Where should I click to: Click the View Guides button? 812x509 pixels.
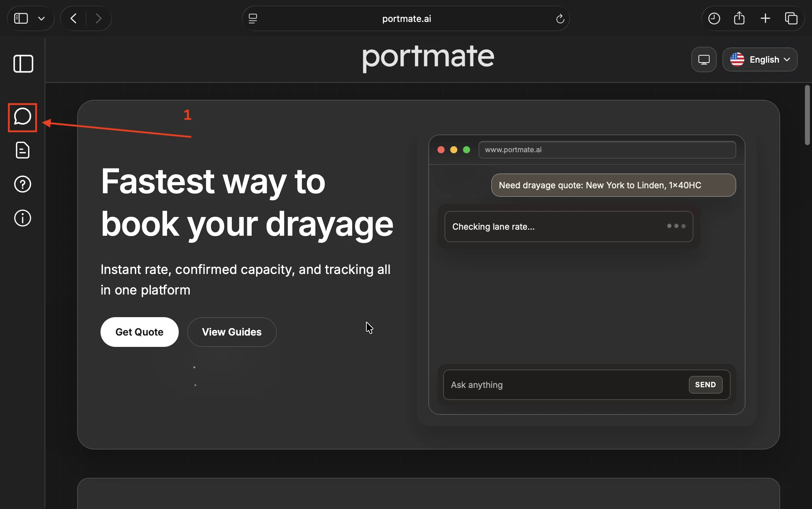231,332
